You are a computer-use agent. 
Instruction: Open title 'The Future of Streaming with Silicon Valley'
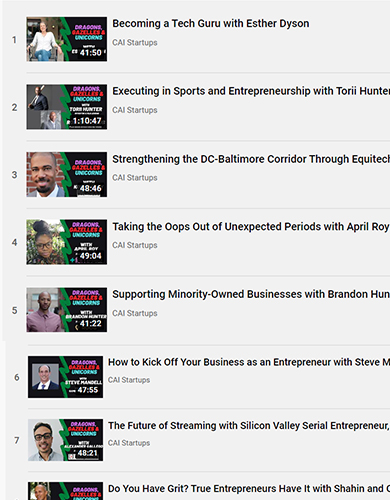(x=249, y=426)
